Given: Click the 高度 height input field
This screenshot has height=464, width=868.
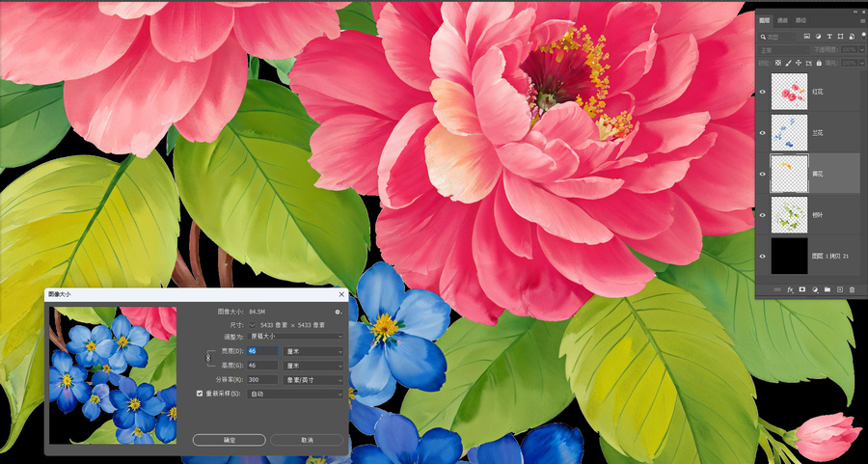Looking at the screenshot, I should point(262,366).
